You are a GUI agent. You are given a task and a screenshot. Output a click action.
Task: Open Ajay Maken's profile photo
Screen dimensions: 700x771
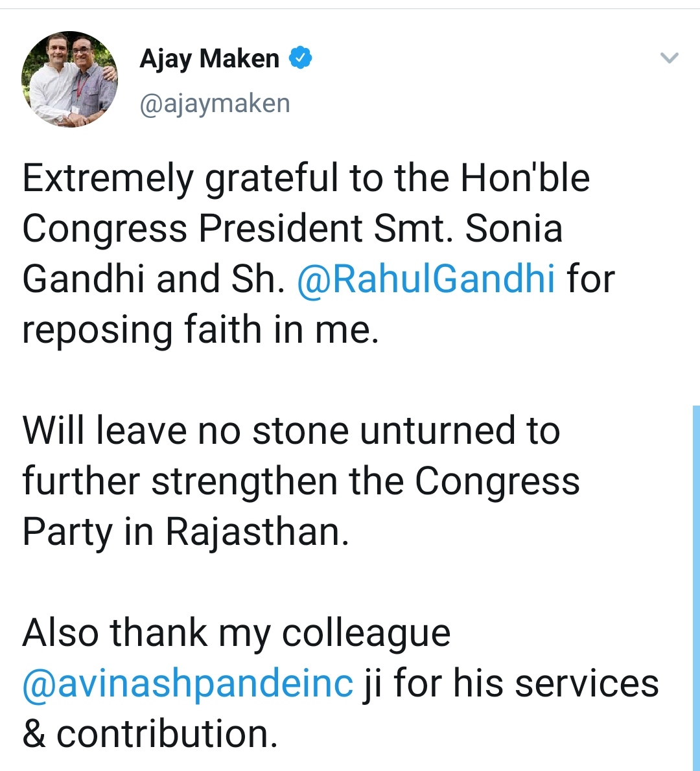tap(69, 79)
